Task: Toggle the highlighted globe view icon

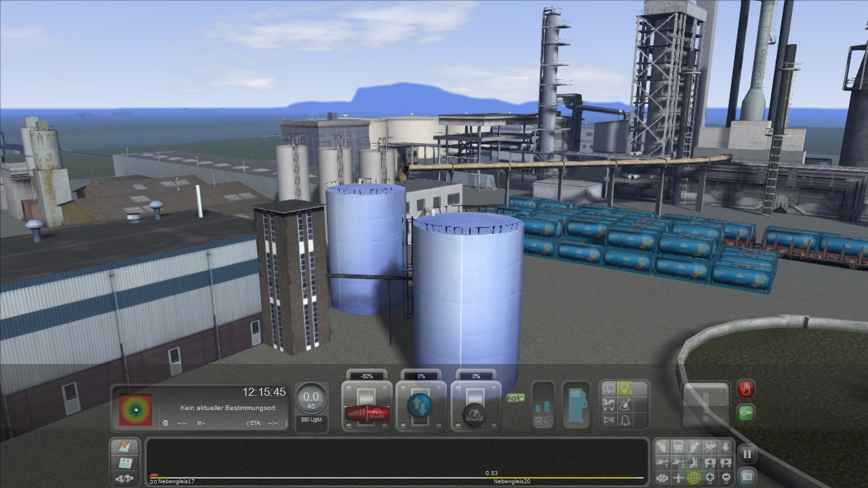Action: click(694, 479)
